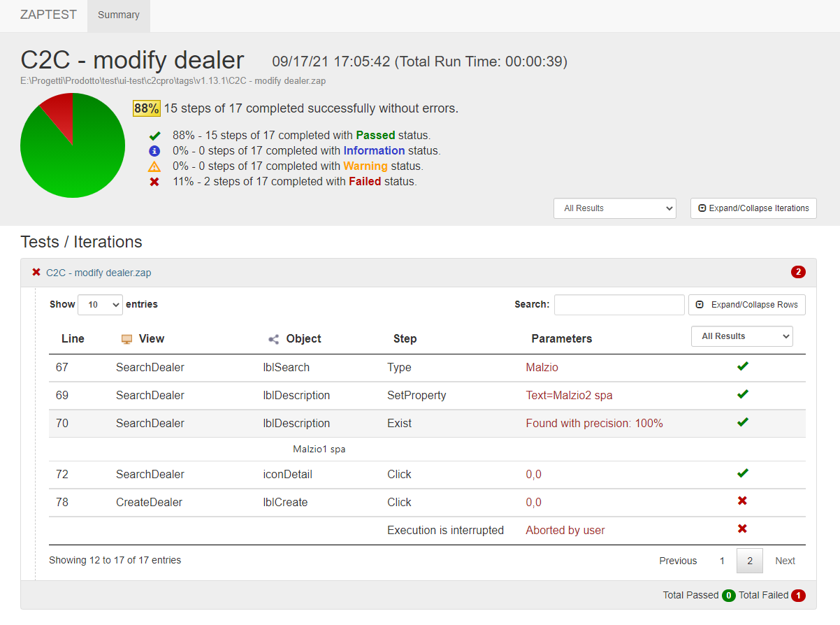
Task: Sort by the Parameters column header
Action: coord(562,339)
